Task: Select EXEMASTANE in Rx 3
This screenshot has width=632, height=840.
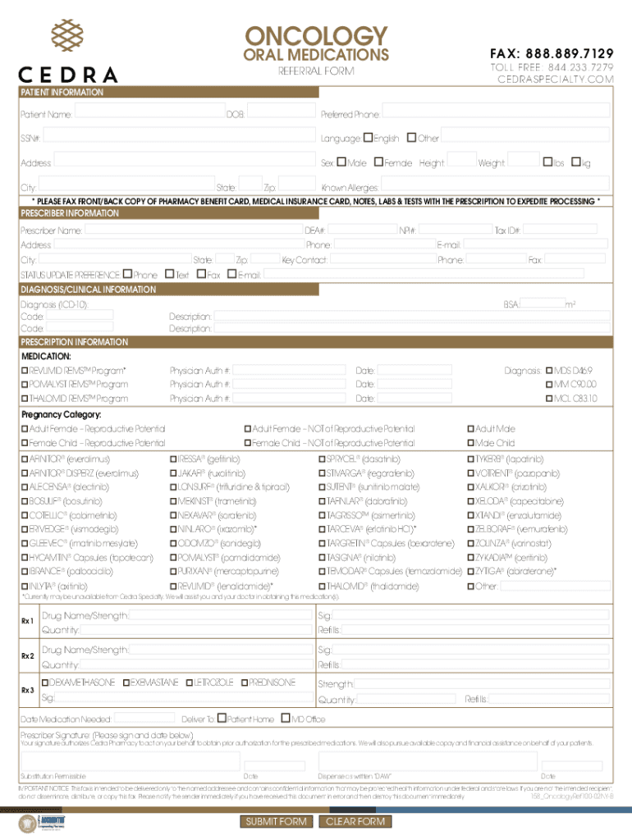Action: pos(126,682)
